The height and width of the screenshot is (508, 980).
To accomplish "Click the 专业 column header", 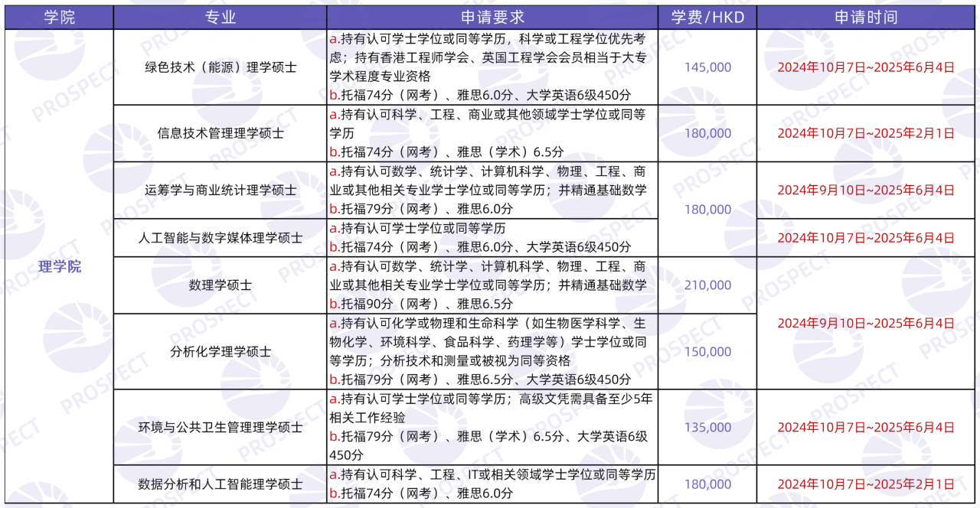I will [x=220, y=17].
